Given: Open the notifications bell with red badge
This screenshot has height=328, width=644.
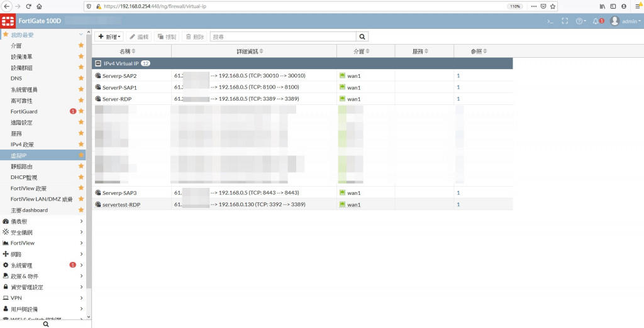Looking at the screenshot, I should [x=598, y=21].
